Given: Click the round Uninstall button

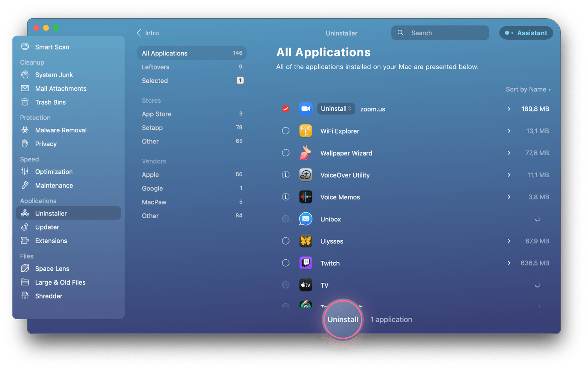Looking at the screenshot, I should [x=343, y=319].
